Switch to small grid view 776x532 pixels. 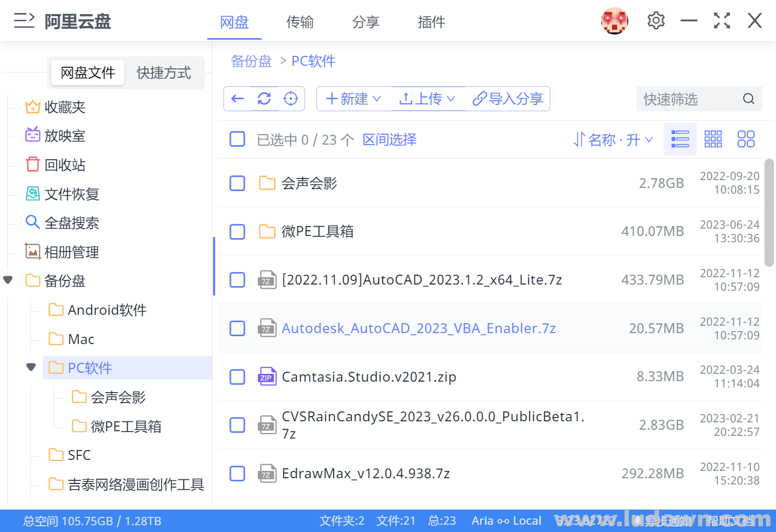(713, 139)
